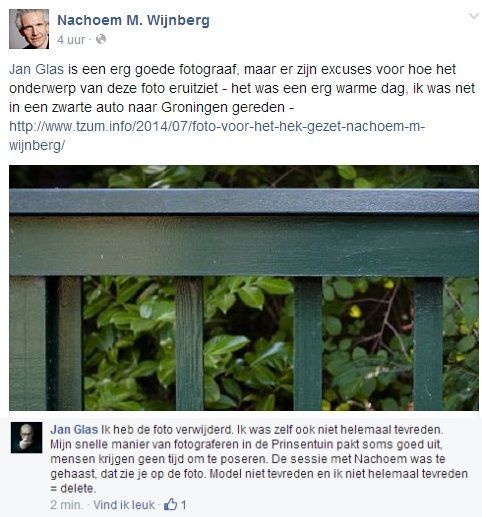Screen dimensions: 482x517
Task: Click the globe public-audience icon
Action: [x=101, y=39]
